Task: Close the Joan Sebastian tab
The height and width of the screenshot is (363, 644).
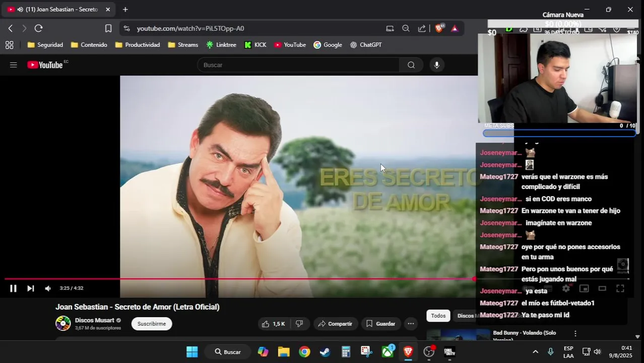Action: (x=107, y=9)
